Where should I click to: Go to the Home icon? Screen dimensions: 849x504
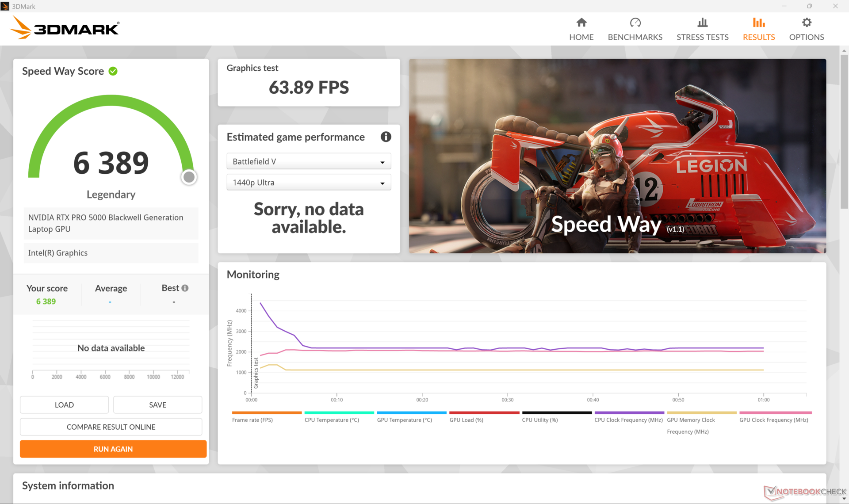point(581,23)
